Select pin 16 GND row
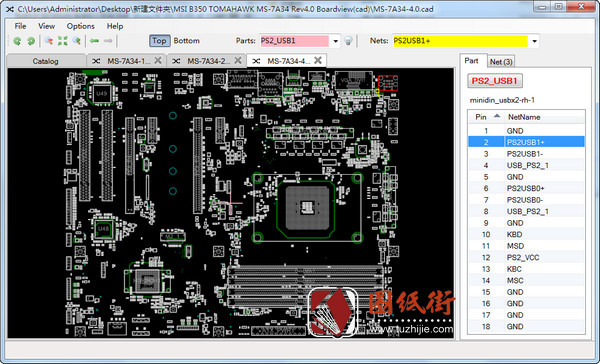600x364 pixels. click(x=526, y=304)
